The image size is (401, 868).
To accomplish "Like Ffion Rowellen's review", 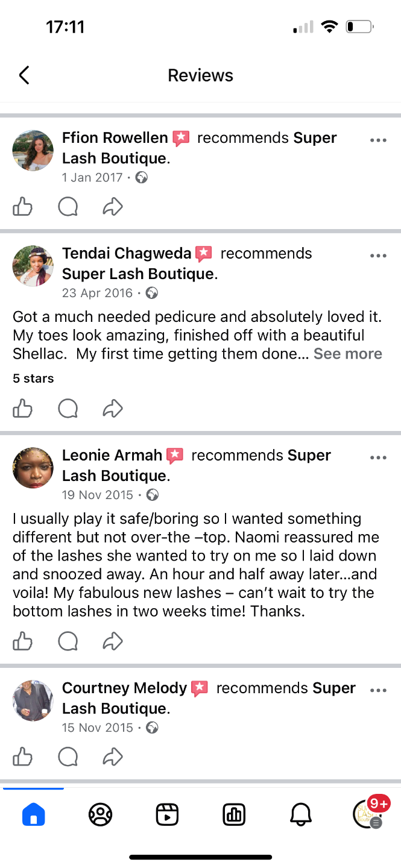I will coord(23,207).
